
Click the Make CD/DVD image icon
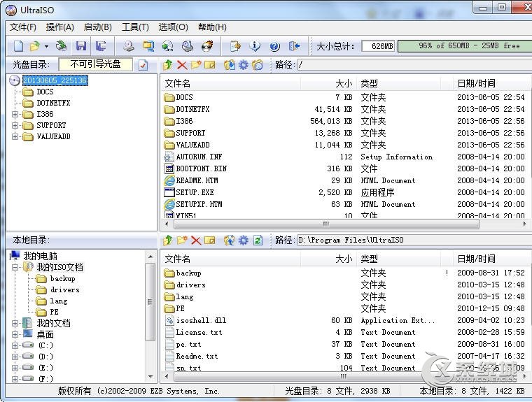coord(128,46)
